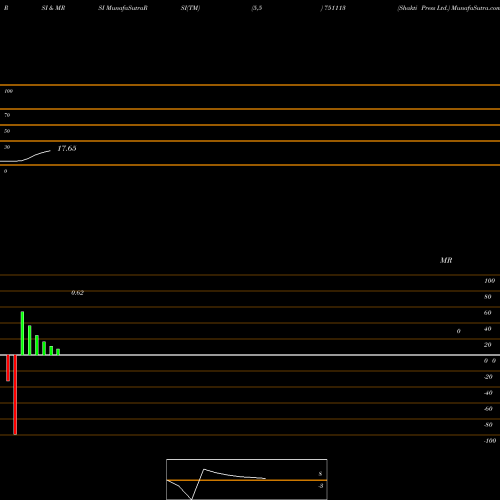Open the MunafaSutra.com link in header

(475, 8)
